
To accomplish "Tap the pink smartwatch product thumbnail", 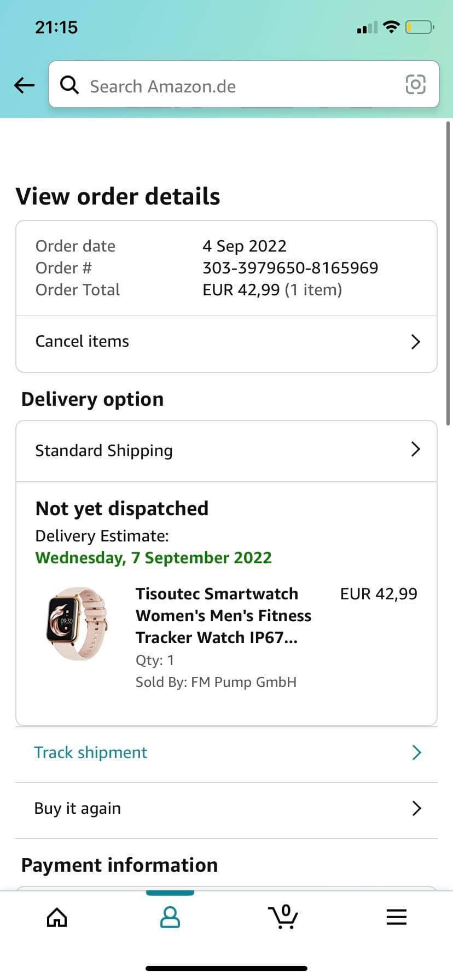I will 77,623.
